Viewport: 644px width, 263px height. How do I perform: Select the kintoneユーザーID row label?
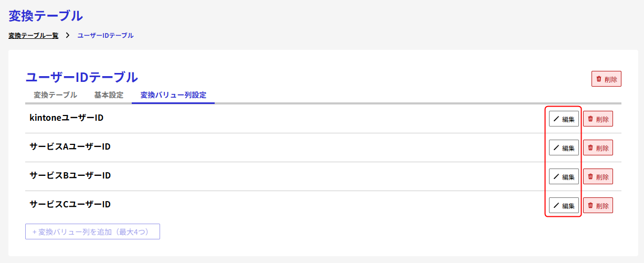[66, 118]
